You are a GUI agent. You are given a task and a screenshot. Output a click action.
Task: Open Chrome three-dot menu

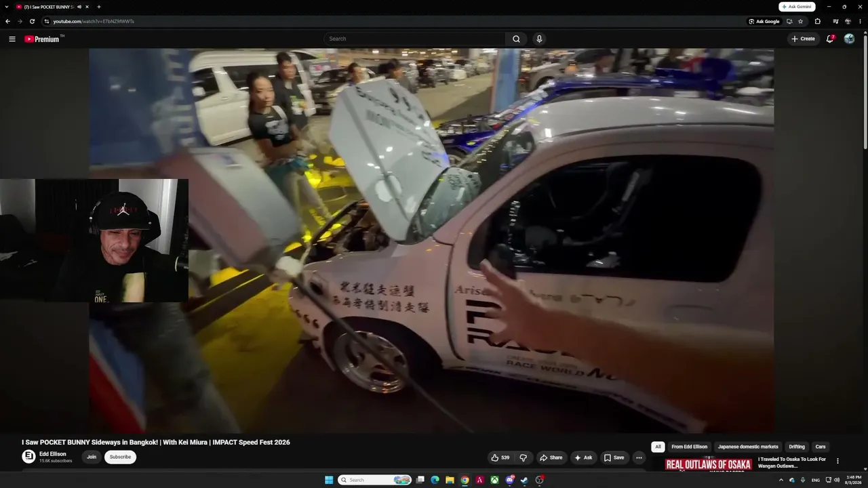click(x=861, y=21)
